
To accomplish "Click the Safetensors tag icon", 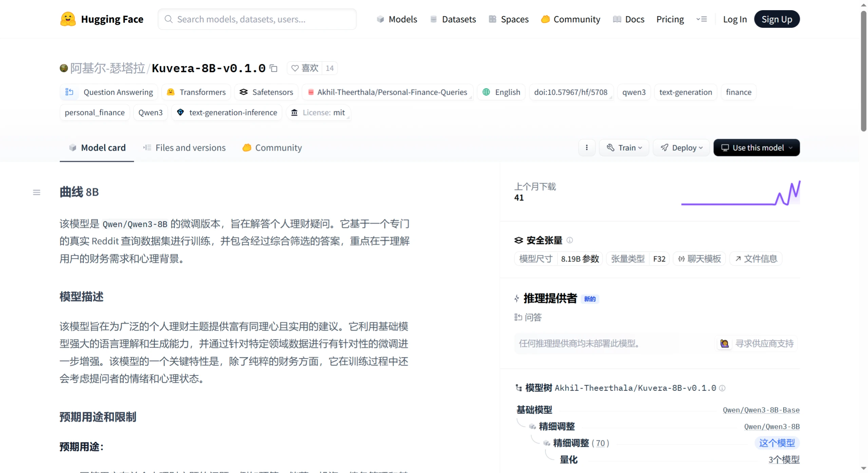I will coord(243,92).
